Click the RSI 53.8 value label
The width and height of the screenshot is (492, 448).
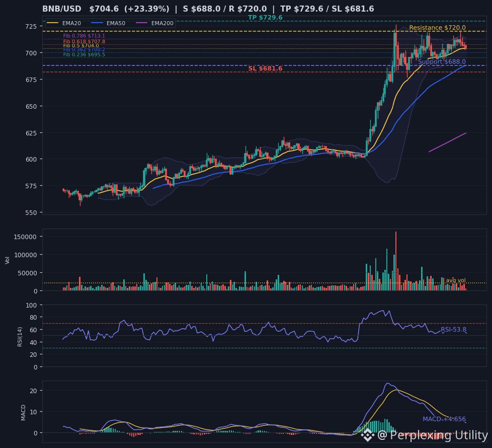[453, 329]
